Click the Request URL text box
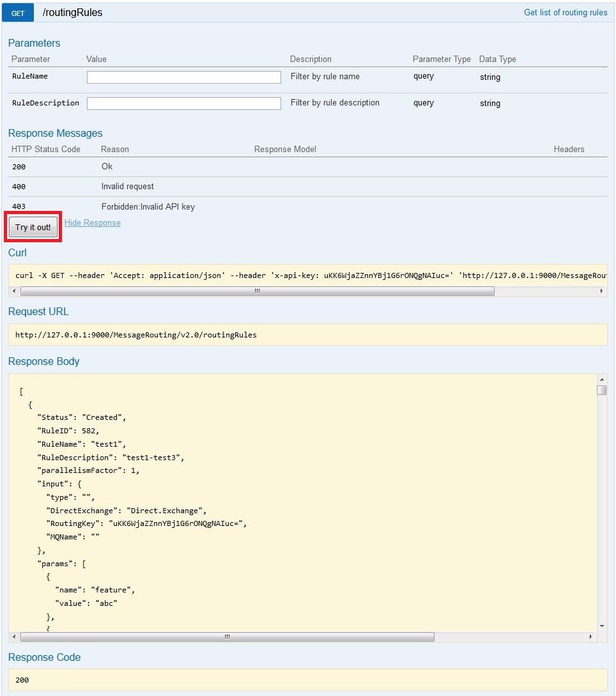This screenshot has height=696, width=616. pyautogui.click(x=307, y=335)
